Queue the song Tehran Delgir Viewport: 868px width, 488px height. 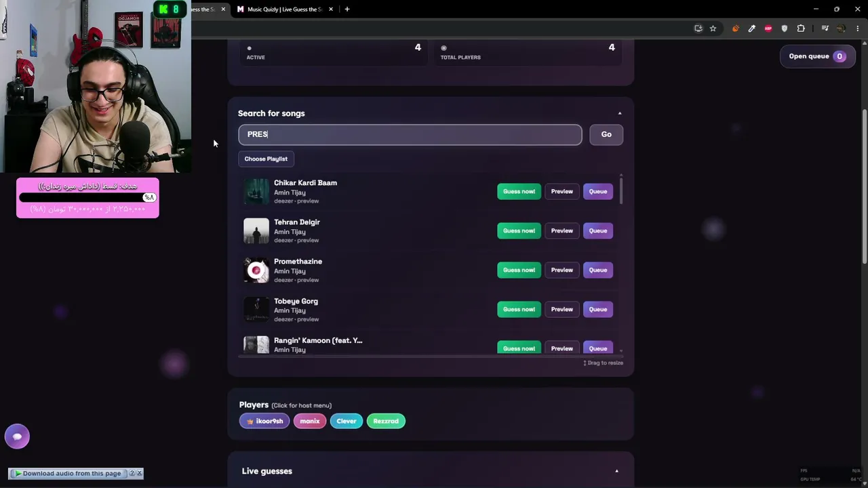(x=598, y=230)
